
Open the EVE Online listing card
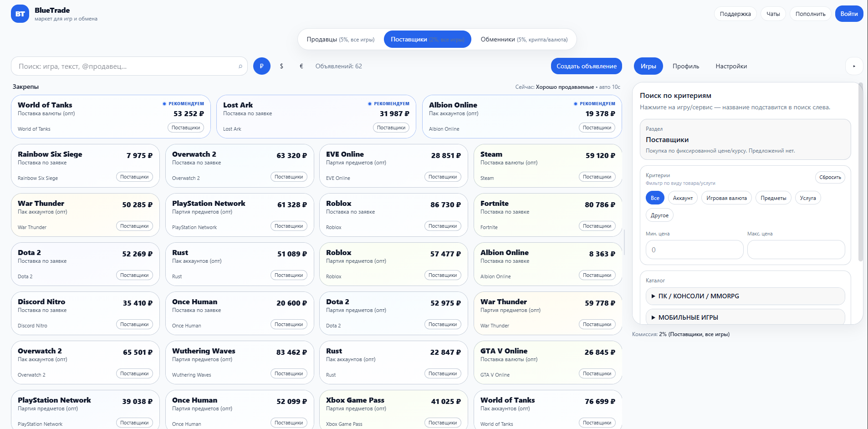(x=393, y=166)
